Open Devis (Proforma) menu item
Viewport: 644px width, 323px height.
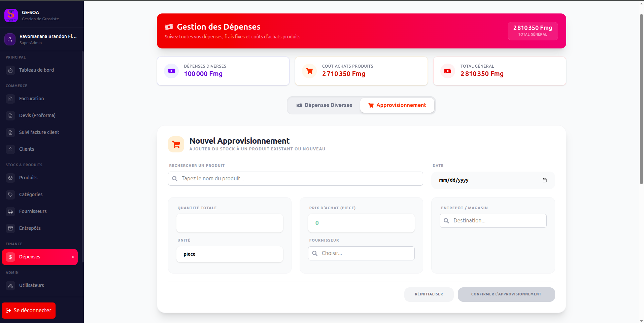[40, 116]
